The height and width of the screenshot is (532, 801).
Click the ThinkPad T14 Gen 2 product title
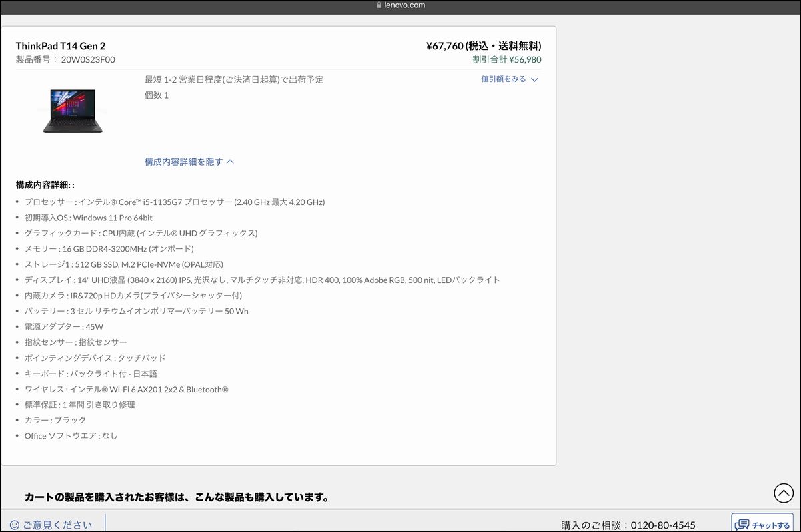[61, 46]
